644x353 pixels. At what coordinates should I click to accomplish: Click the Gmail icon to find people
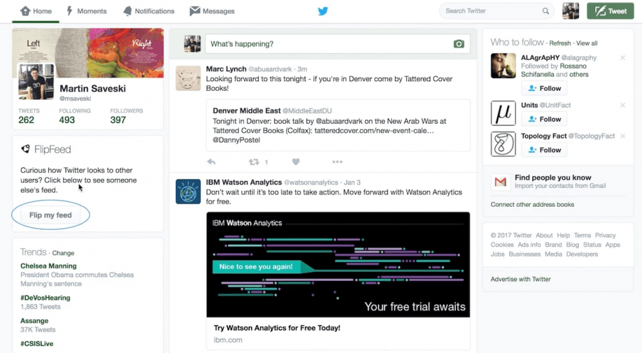pos(500,182)
